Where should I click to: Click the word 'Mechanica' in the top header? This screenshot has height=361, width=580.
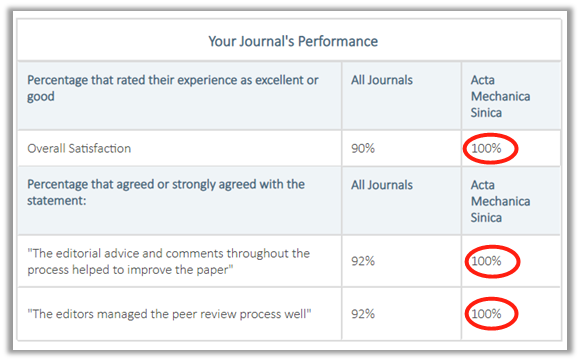[x=500, y=96]
